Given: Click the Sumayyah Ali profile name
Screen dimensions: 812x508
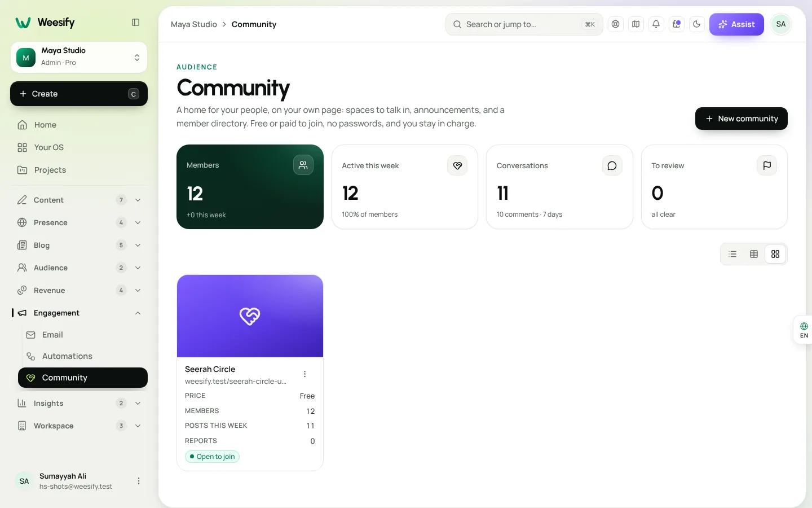Looking at the screenshot, I should (63, 476).
